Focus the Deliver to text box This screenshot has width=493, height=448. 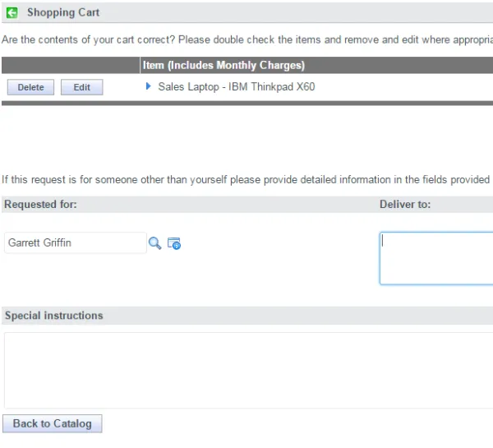pyautogui.click(x=435, y=257)
